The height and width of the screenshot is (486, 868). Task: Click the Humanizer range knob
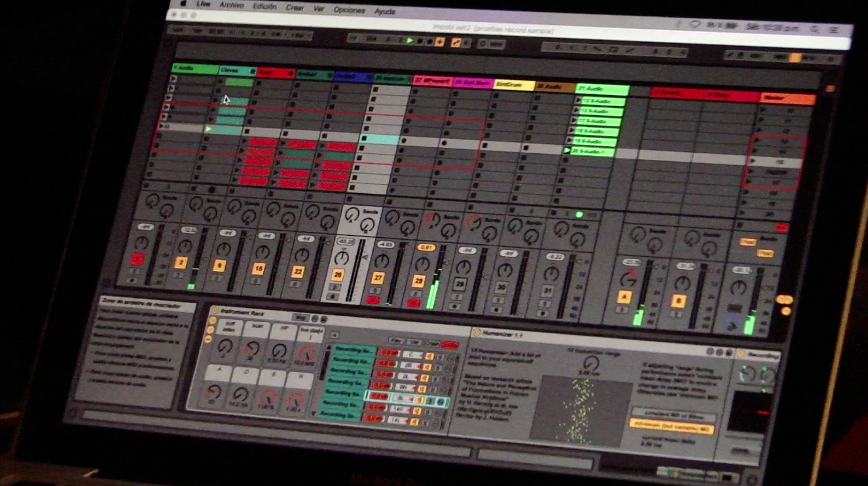pos(591,364)
